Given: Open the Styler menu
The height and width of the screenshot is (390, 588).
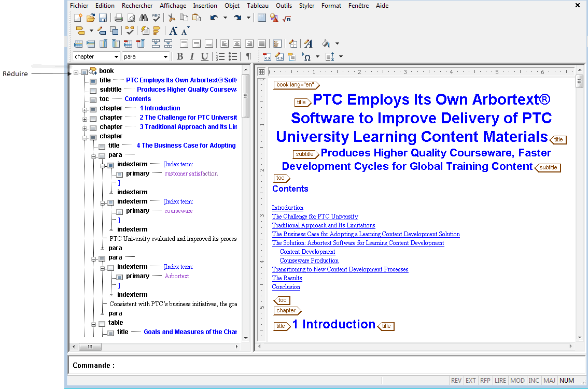Looking at the screenshot, I should pos(307,6).
